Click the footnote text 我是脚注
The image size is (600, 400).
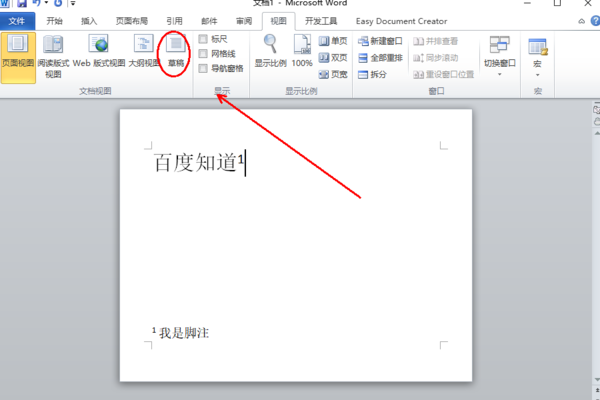coord(184,333)
